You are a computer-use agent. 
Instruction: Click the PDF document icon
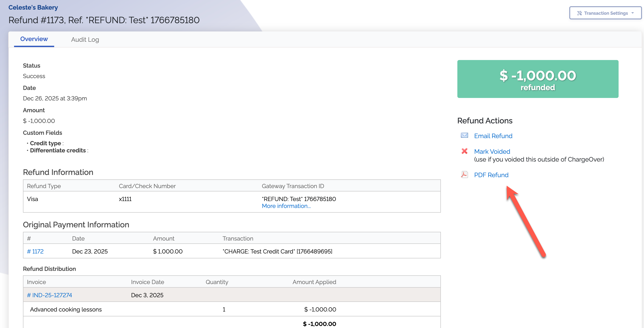pyautogui.click(x=464, y=174)
